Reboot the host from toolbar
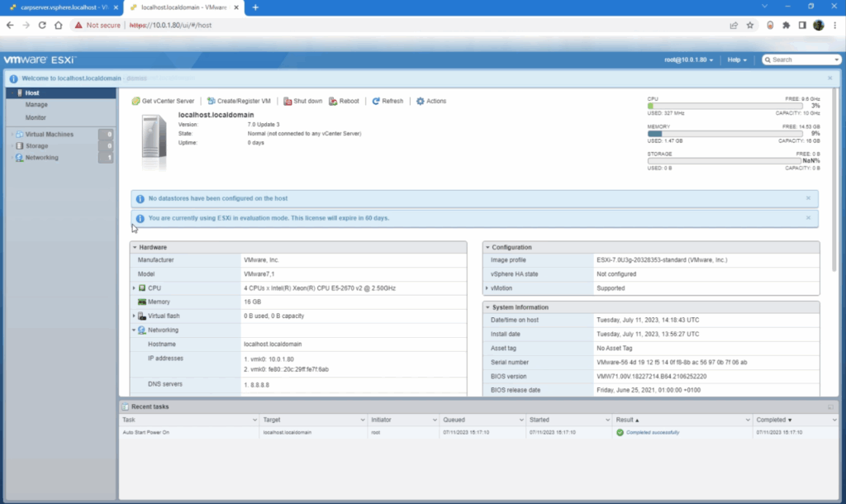This screenshot has width=846, height=504. pyautogui.click(x=345, y=101)
